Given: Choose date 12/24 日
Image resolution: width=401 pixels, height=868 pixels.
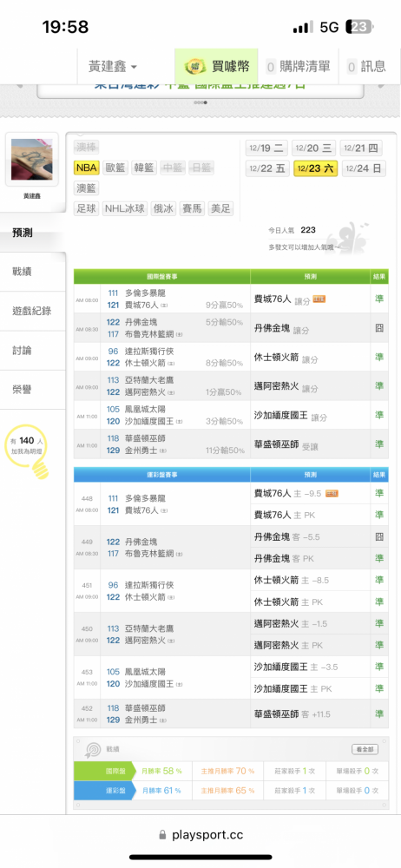Looking at the screenshot, I should pos(364,168).
